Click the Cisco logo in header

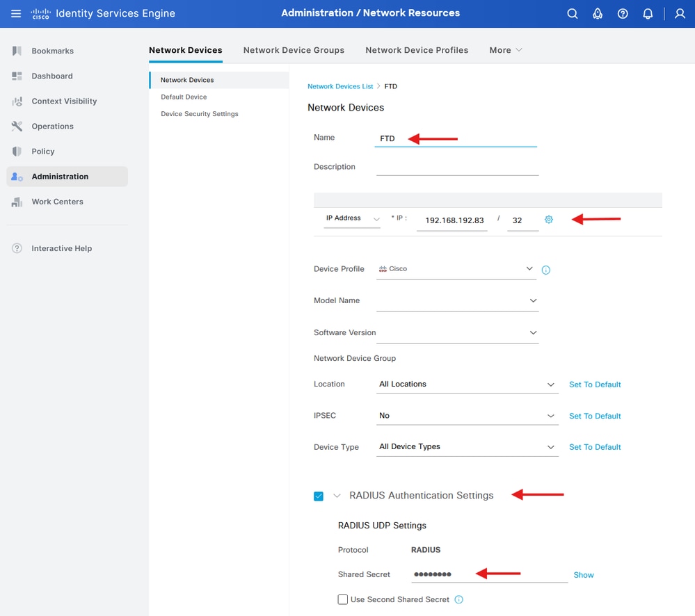[41, 14]
